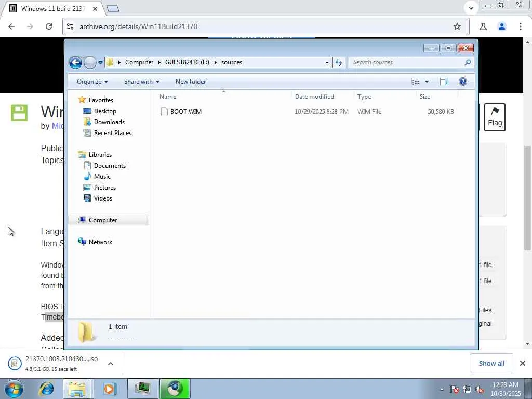Open the Documents library
532x399 pixels.
click(x=110, y=166)
